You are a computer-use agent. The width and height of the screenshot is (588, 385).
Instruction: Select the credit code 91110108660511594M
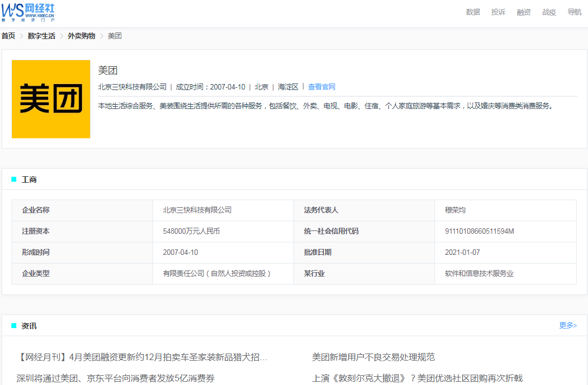click(480, 232)
